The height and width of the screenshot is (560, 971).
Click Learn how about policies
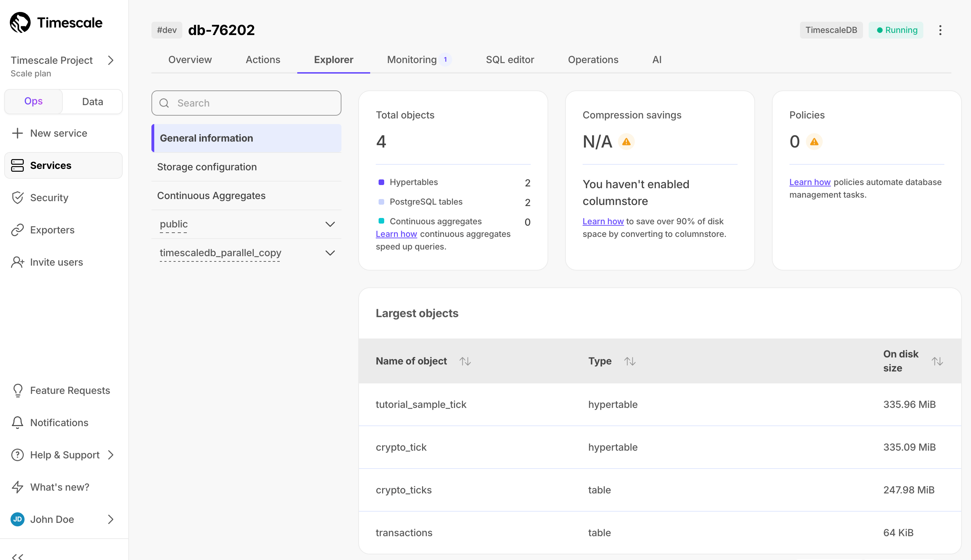coord(810,182)
